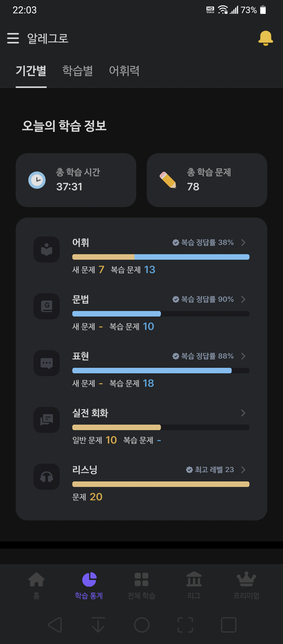
Task: Open the hamburger menu
Action: [13, 38]
